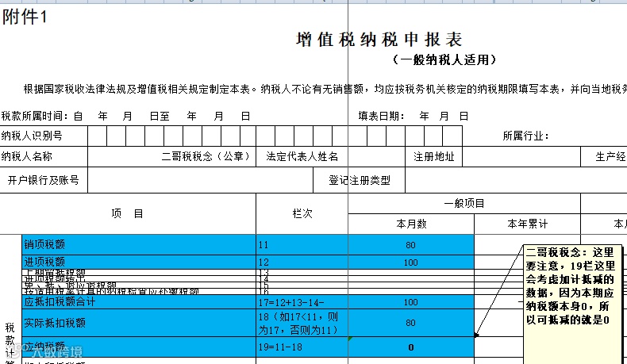This screenshot has height=364, width=627.
Task: Select the 栏次 cell showing 11
Action: (302, 244)
